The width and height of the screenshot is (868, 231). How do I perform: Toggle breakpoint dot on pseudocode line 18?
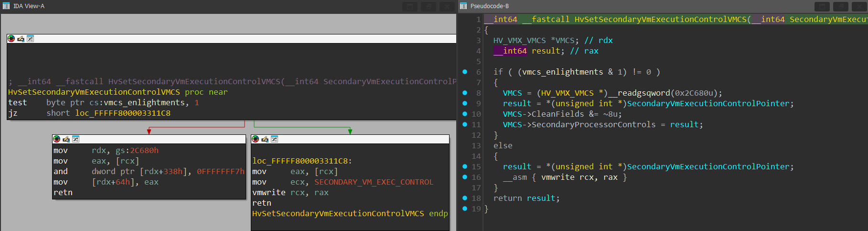[465, 198]
